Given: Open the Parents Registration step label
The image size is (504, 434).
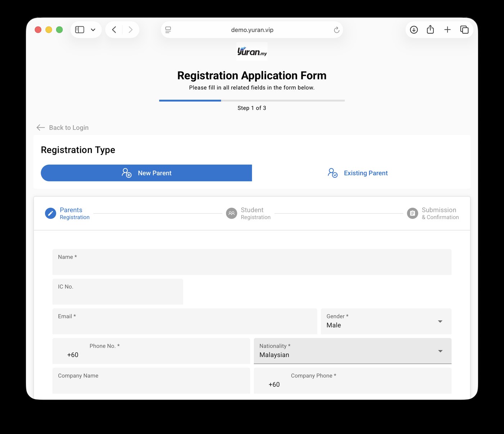Looking at the screenshot, I should pos(75,213).
